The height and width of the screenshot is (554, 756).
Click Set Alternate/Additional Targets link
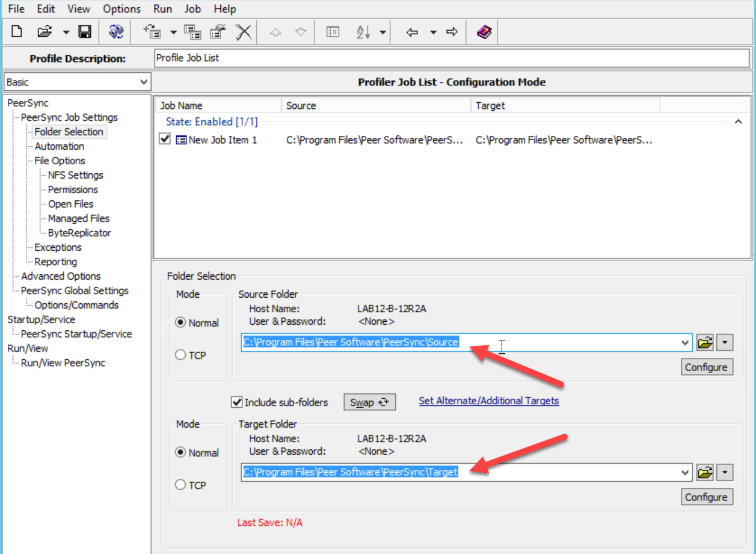[488, 401]
